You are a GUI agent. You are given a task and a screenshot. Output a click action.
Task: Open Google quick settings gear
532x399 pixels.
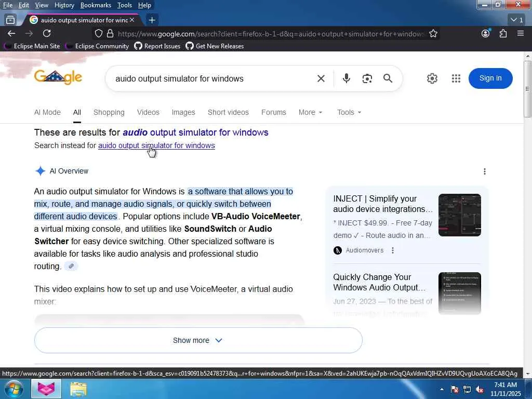432,78
